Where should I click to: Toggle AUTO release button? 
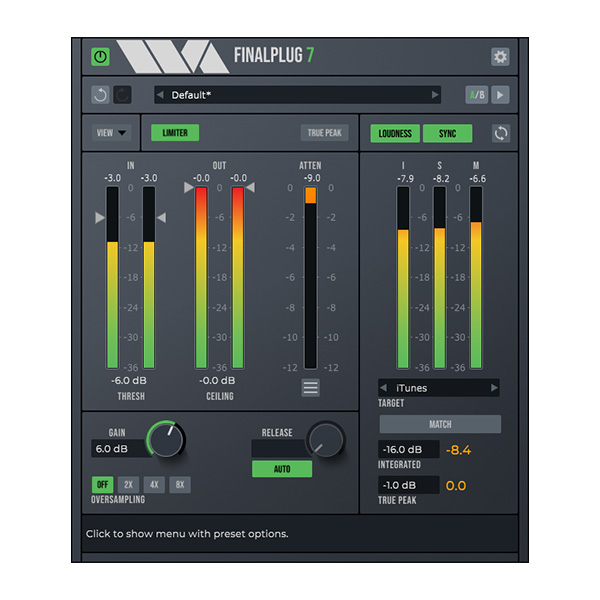[x=282, y=469]
